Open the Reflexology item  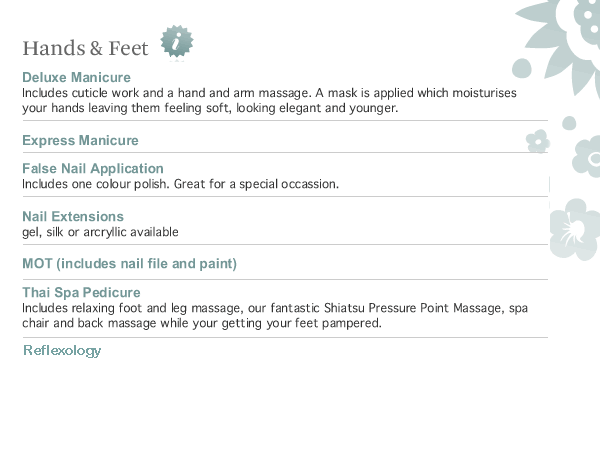62,351
